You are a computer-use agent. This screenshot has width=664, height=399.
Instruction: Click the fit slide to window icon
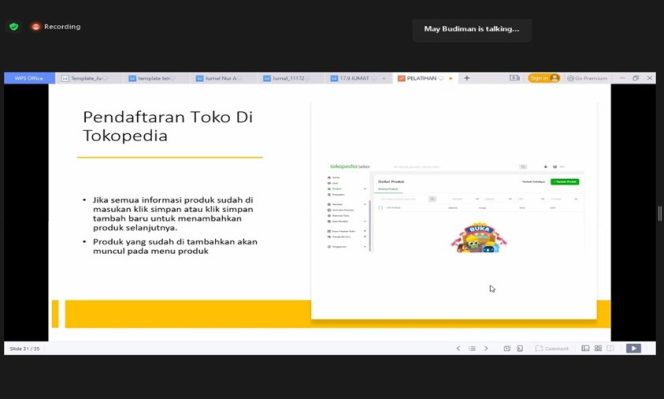click(x=506, y=348)
